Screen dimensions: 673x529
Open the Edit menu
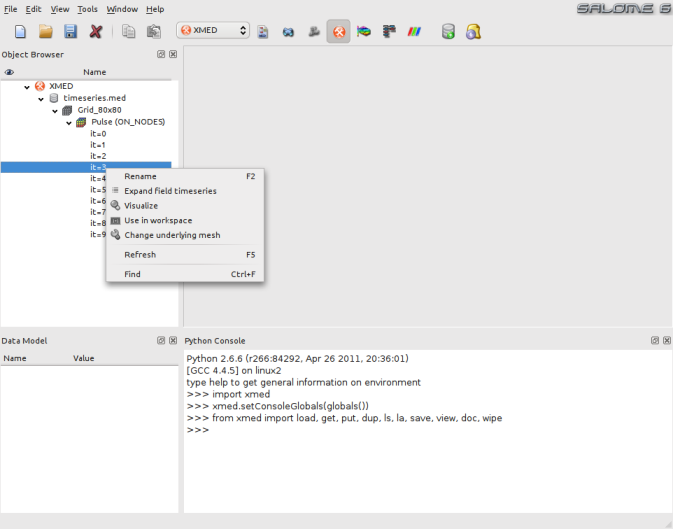[33, 9]
